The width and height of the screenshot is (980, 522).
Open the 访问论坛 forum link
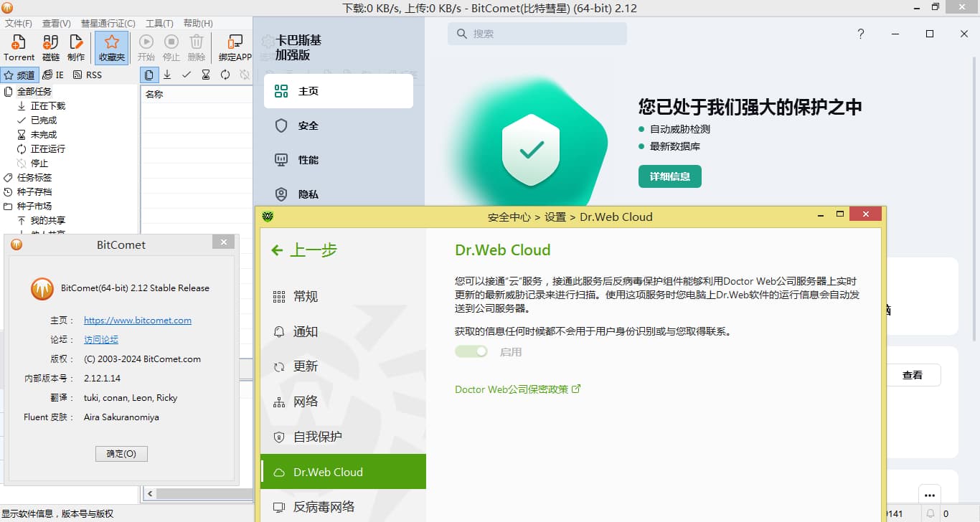pyautogui.click(x=101, y=340)
